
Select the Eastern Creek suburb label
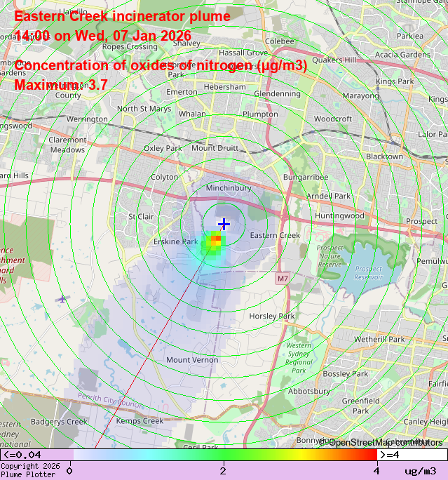(x=275, y=235)
